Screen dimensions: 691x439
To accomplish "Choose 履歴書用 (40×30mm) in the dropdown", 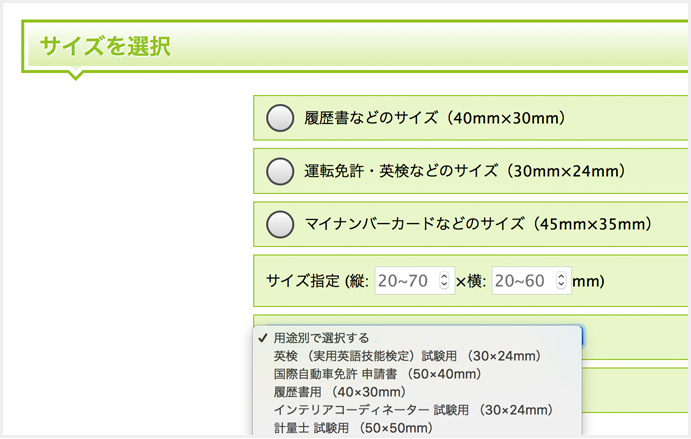I will tap(339, 392).
